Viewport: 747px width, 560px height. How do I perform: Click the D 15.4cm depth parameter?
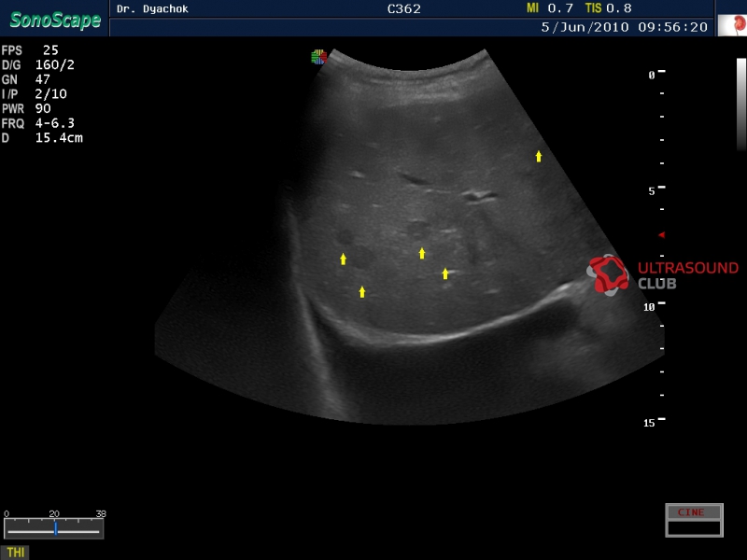(x=42, y=138)
